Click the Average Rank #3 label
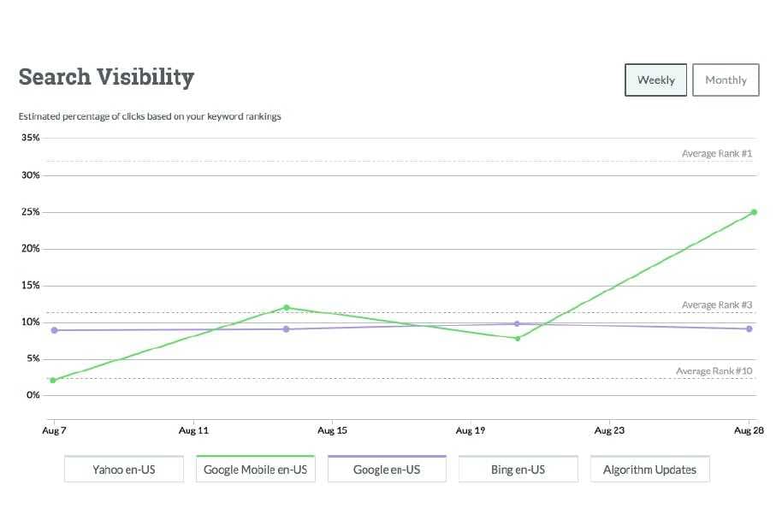The image size is (782, 532). (x=716, y=304)
